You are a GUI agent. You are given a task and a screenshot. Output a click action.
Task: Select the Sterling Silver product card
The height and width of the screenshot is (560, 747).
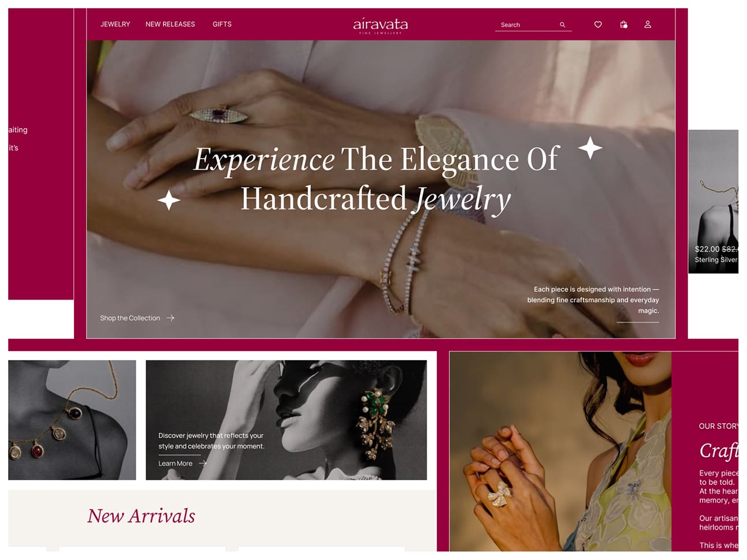pos(713,201)
